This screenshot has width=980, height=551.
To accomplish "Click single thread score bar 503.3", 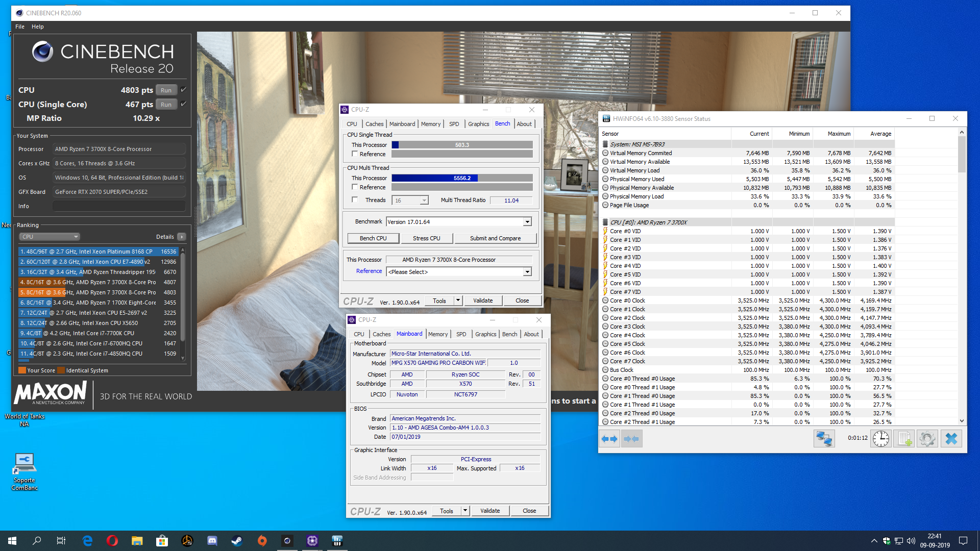I will coord(462,145).
